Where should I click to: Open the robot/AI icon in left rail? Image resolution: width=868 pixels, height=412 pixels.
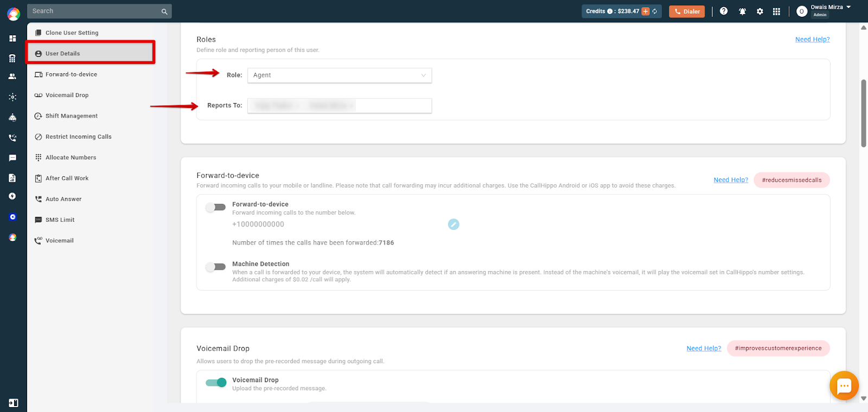coord(12,117)
